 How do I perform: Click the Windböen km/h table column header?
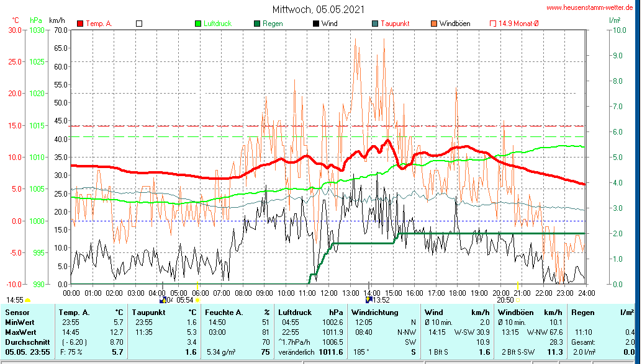point(530,313)
